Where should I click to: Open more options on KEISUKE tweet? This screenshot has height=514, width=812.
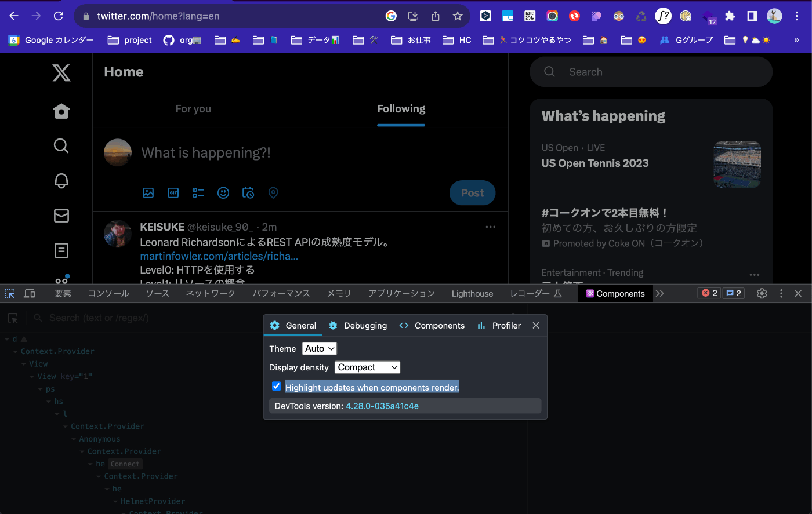pyautogui.click(x=491, y=227)
